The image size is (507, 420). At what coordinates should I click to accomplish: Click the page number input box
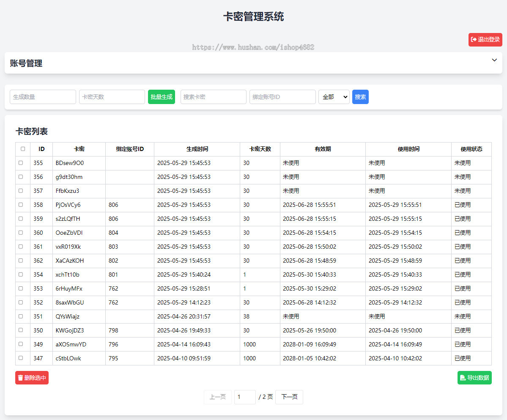pos(245,397)
